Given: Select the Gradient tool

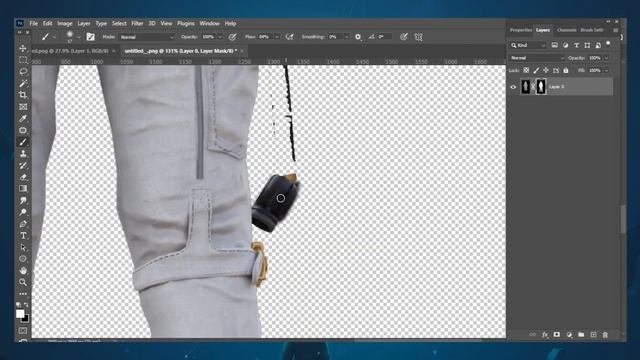Looking at the screenshot, I should coord(23,189).
